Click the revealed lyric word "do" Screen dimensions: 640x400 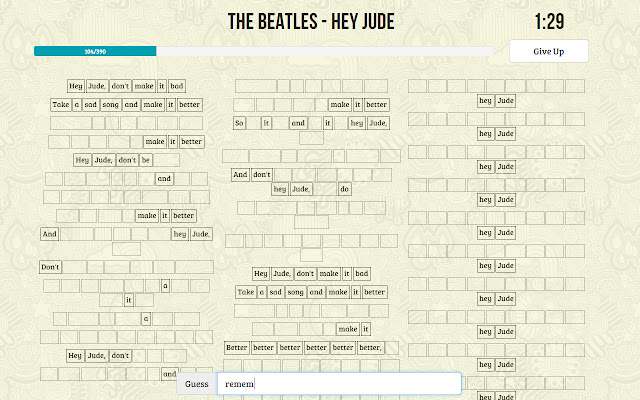pyautogui.click(x=344, y=189)
